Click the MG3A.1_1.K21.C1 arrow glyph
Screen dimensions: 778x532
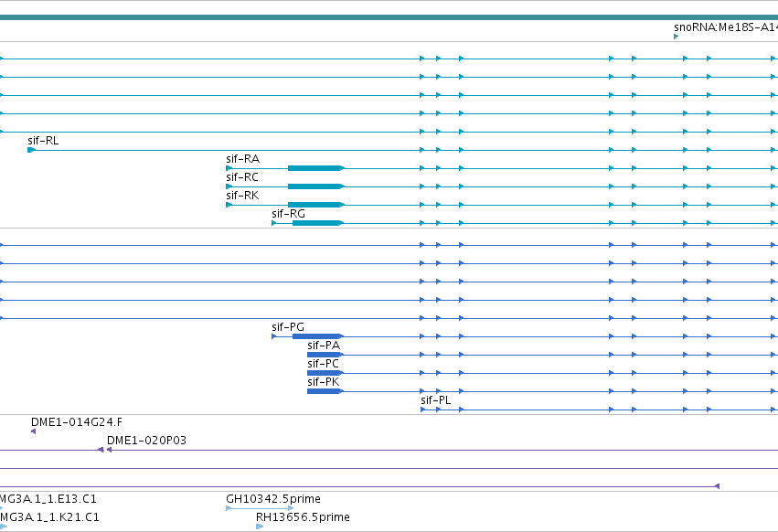(3, 527)
